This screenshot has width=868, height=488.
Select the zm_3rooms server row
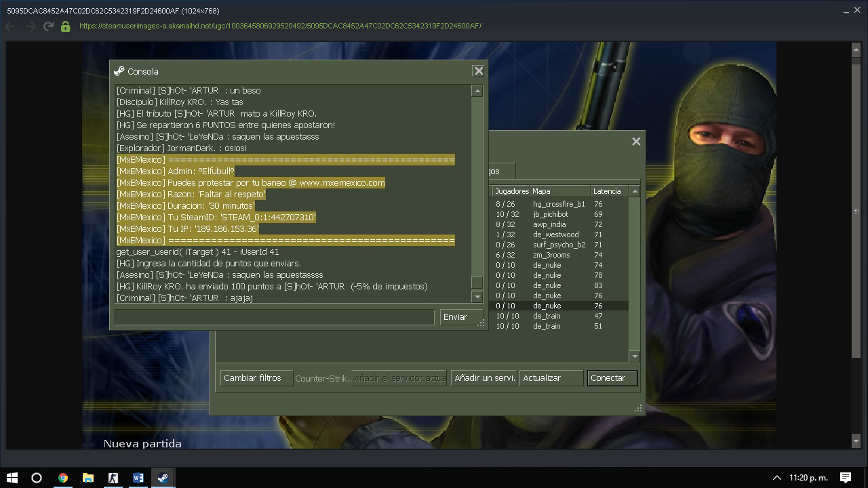[x=559, y=255]
